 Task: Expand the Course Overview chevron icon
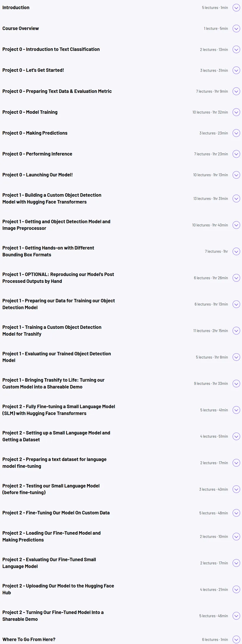[x=236, y=29]
